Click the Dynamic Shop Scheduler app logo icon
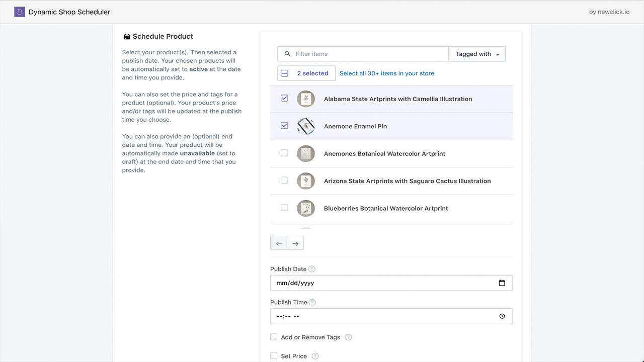The width and height of the screenshot is (644, 362). [x=20, y=12]
